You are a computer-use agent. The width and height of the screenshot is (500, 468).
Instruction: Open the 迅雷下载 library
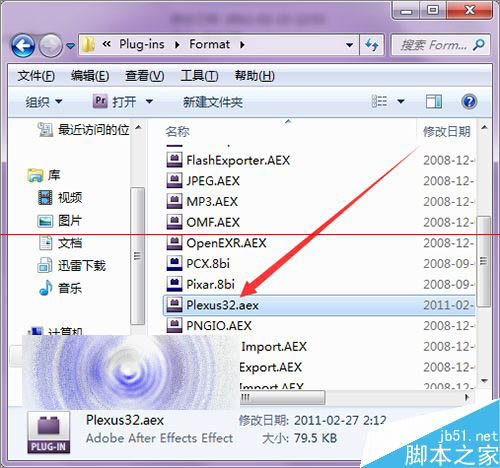tap(72, 266)
